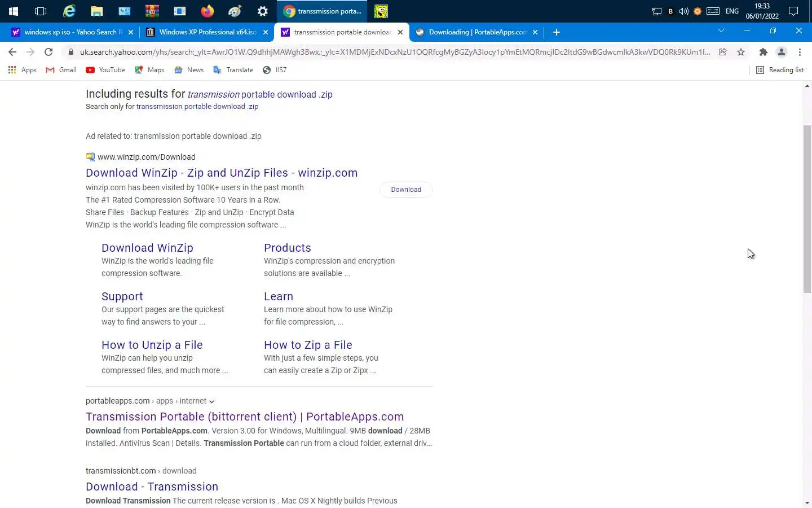Open Download - Transmission result
Viewport: 812px width, 508px height.
pyautogui.click(x=152, y=487)
